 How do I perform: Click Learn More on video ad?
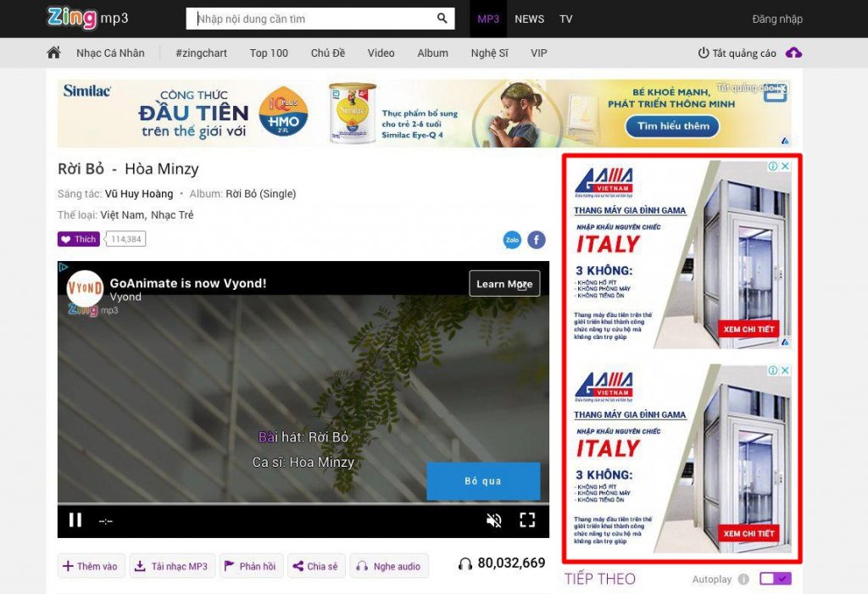click(504, 283)
